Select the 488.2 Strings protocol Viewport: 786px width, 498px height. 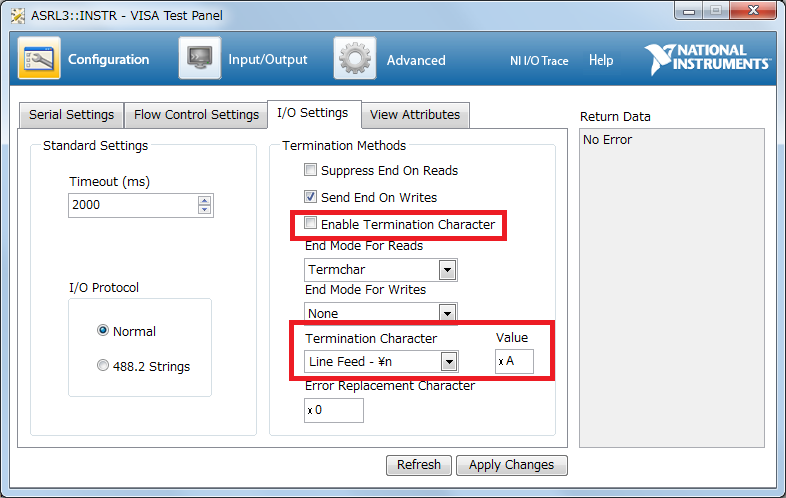pos(103,365)
